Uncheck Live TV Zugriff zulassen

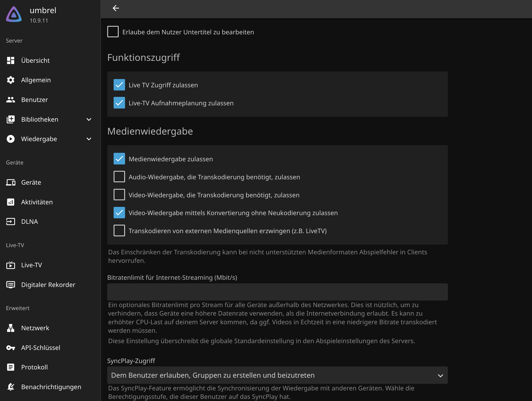coord(119,85)
